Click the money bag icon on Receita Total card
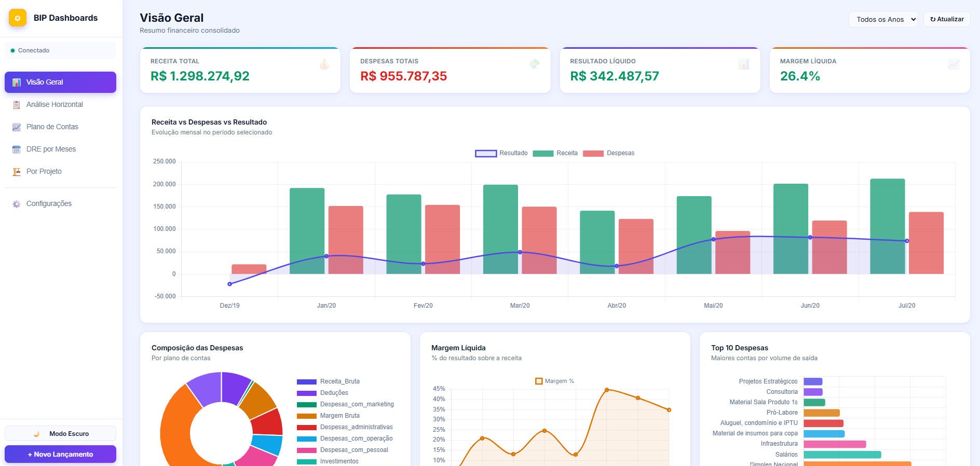980x466 pixels. pos(324,64)
